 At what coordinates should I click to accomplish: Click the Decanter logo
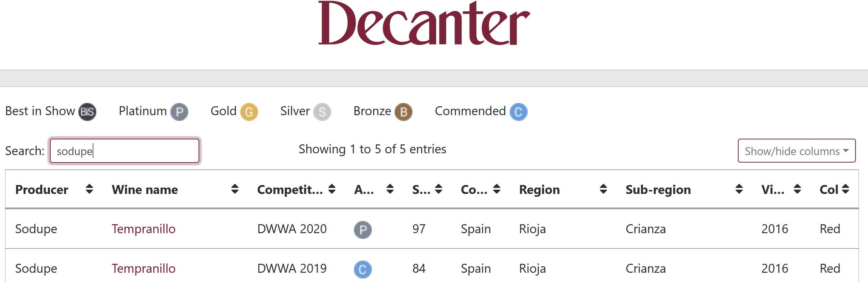tap(424, 24)
